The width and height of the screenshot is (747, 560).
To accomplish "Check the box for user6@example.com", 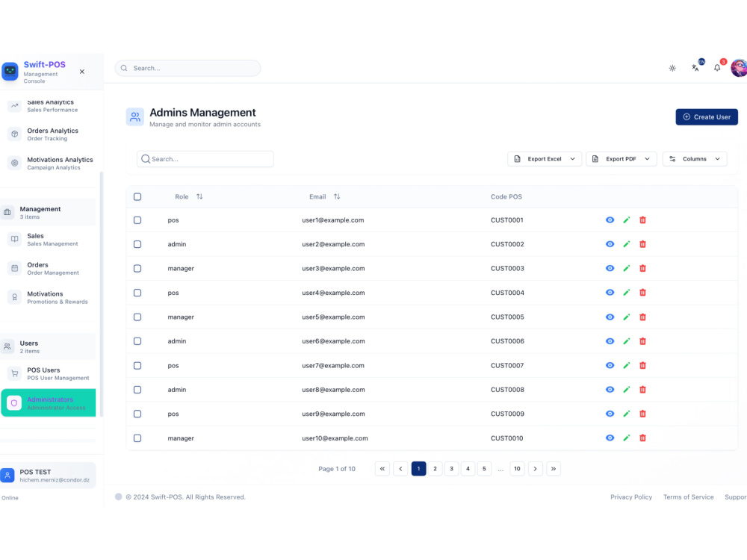I will (137, 341).
